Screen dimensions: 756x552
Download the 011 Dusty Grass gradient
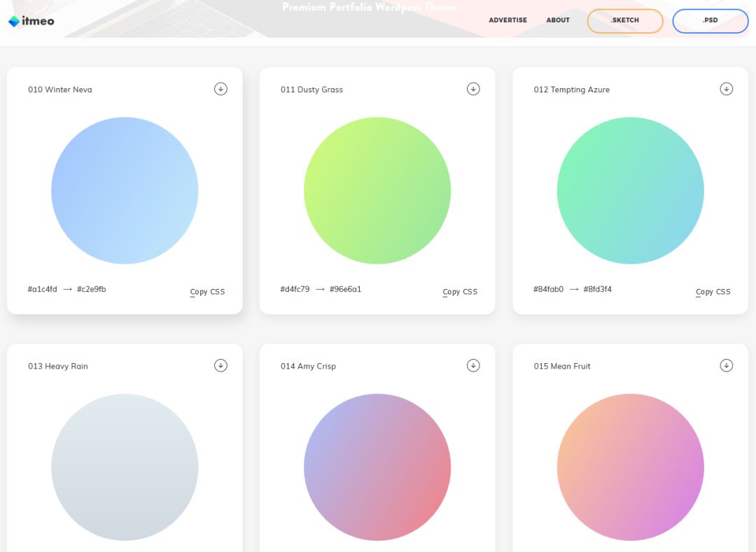click(473, 89)
